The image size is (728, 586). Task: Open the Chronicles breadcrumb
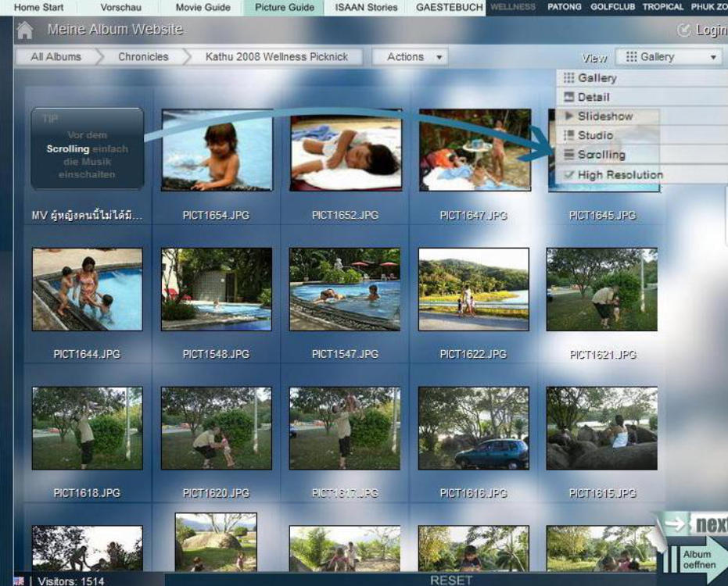(143, 57)
